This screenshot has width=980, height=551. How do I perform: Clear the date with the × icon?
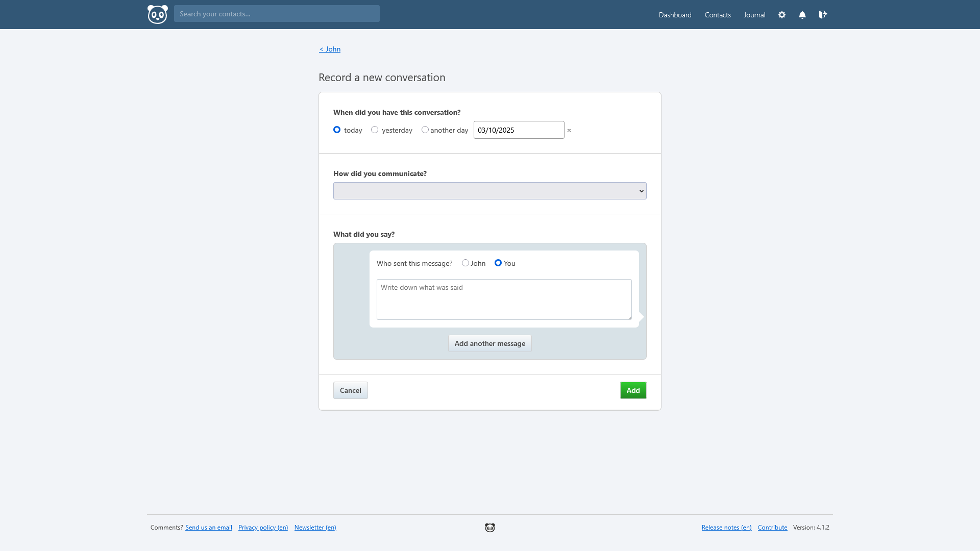[569, 131]
